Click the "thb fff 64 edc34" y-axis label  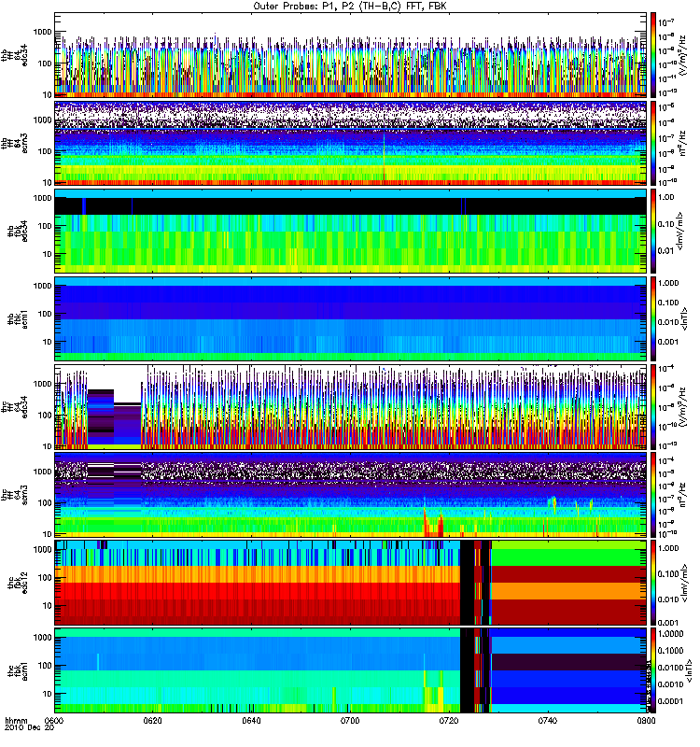14,55
